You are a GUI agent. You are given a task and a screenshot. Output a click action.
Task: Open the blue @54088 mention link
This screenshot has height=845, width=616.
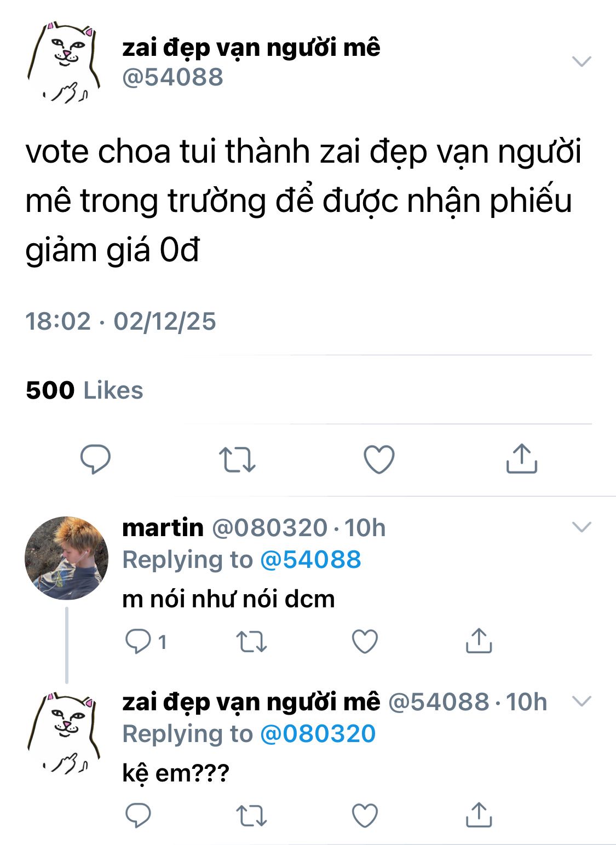[310, 560]
